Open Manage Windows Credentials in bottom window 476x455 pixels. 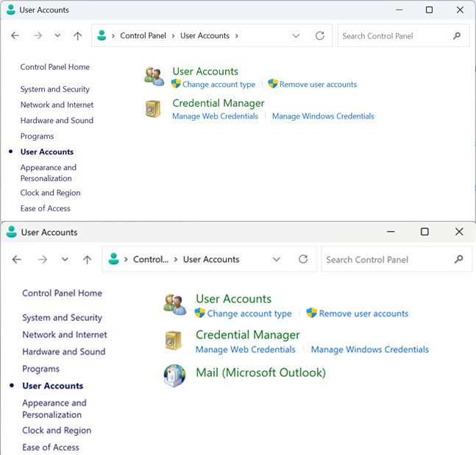[370, 350]
